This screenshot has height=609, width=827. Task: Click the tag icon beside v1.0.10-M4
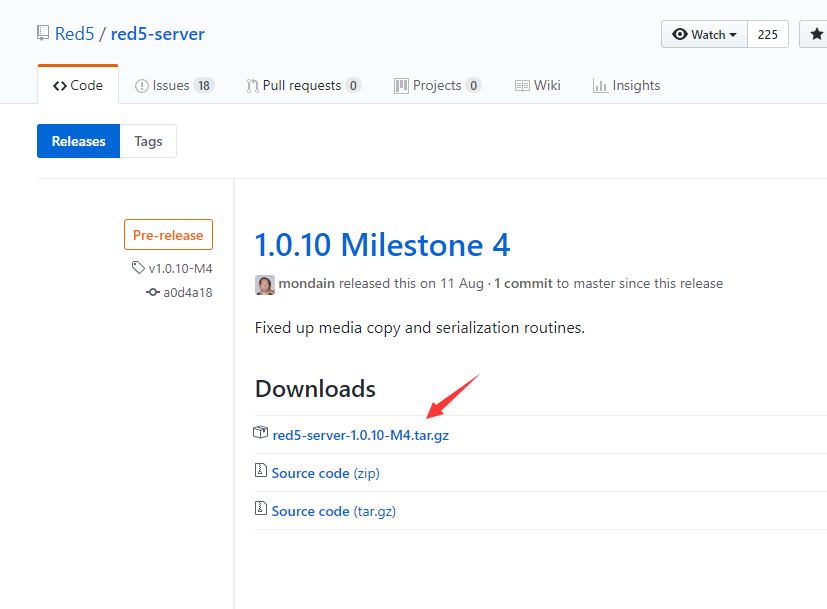point(138,268)
